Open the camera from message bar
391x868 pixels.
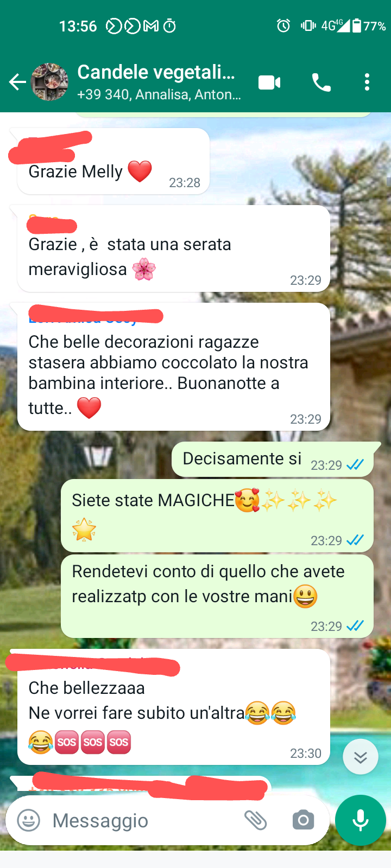click(303, 820)
